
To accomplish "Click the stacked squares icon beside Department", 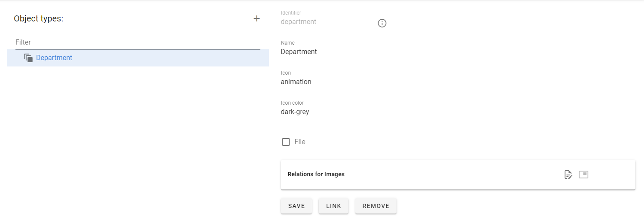I will click(x=28, y=58).
